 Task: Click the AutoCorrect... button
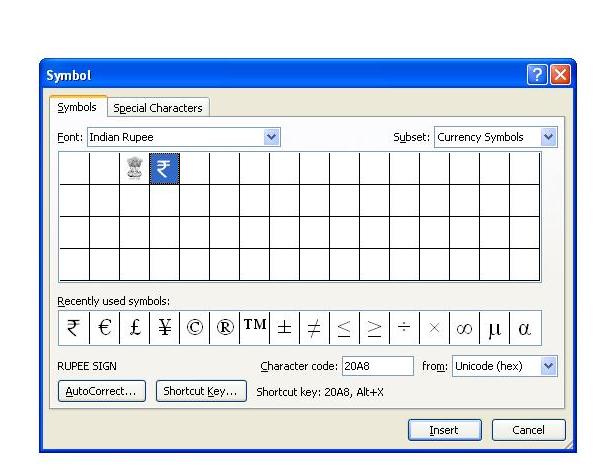(x=102, y=391)
